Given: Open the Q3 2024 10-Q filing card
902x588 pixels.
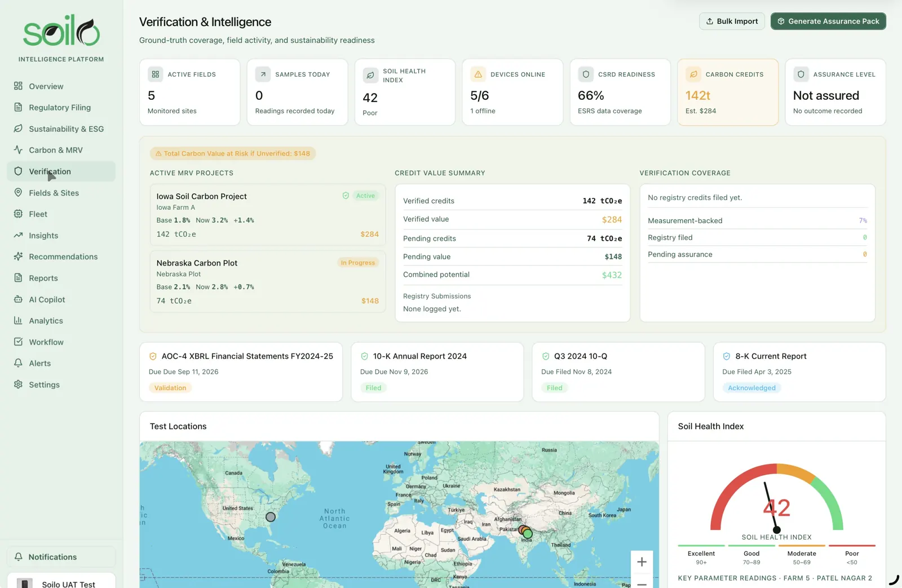Looking at the screenshot, I should point(618,372).
